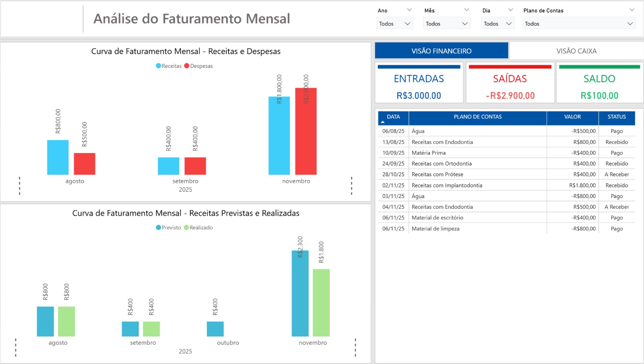Viewport: 644px width, 364px height.
Task: Sort the table by the STATUS column header
Action: pos(616,117)
